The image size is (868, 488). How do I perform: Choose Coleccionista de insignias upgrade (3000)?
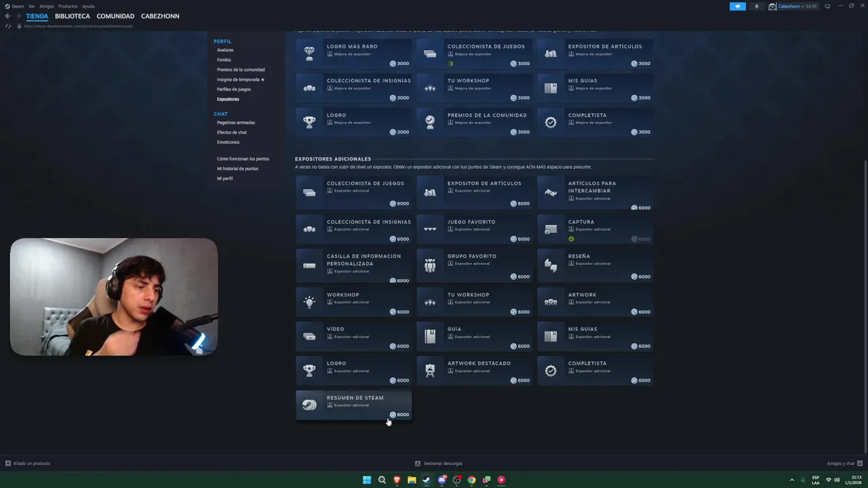[354, 88]
